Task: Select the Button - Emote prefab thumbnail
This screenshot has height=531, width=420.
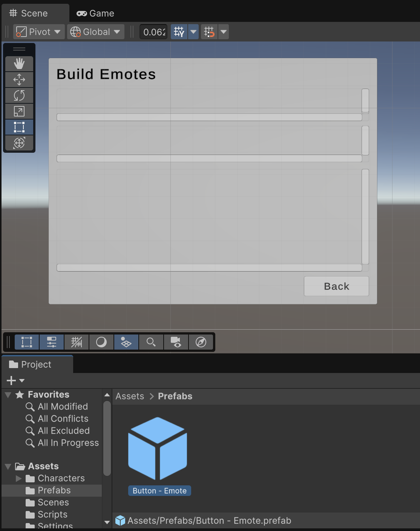Action: click(x=158, y=448)
